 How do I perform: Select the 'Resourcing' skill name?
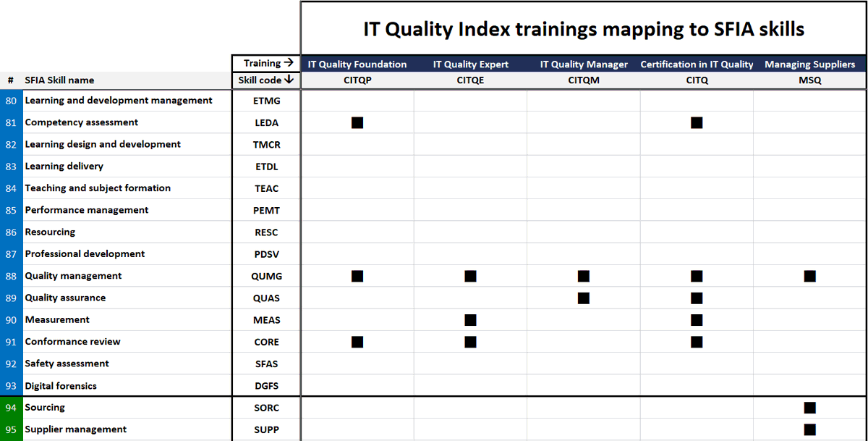click(50, 232)
